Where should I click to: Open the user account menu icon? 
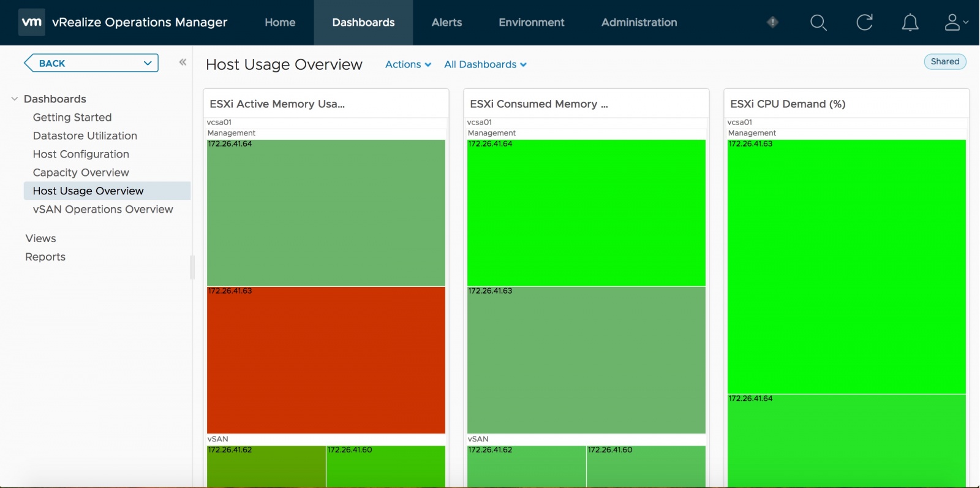click(956, 23)
